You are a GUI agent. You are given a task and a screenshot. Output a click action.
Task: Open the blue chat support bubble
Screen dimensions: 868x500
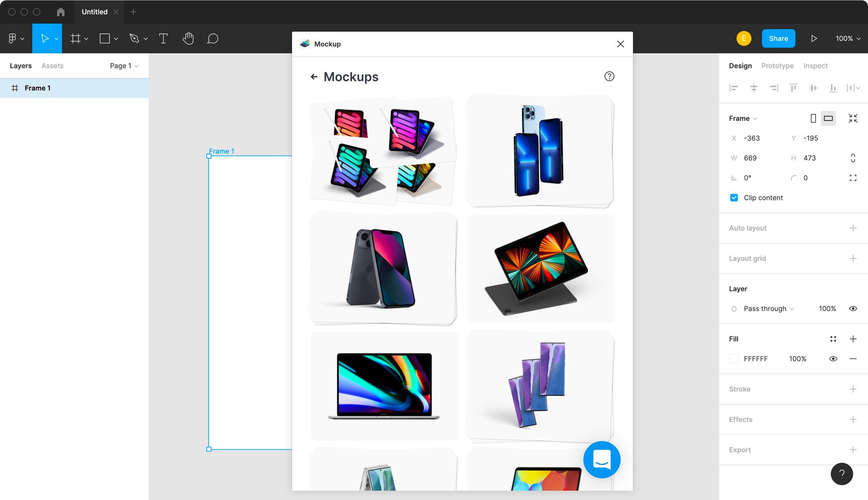coord(602,460)
